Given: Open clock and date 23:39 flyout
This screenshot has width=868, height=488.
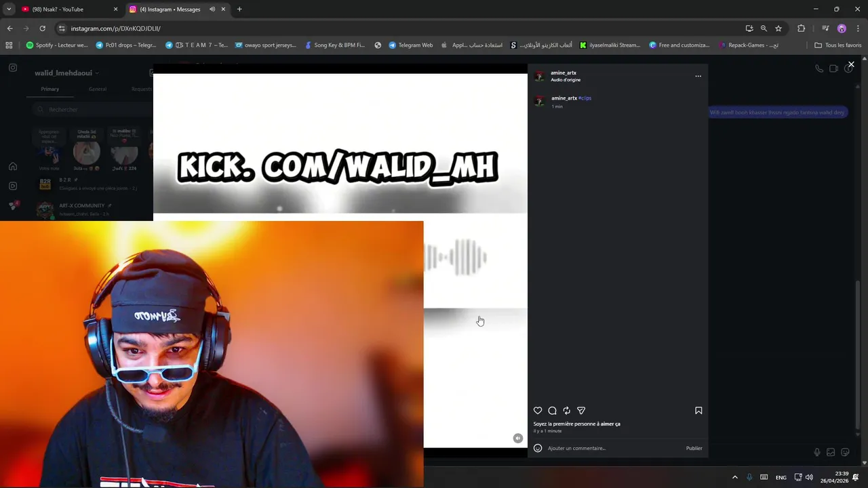Looking at the screenshot, I should [x=835, y=477].
